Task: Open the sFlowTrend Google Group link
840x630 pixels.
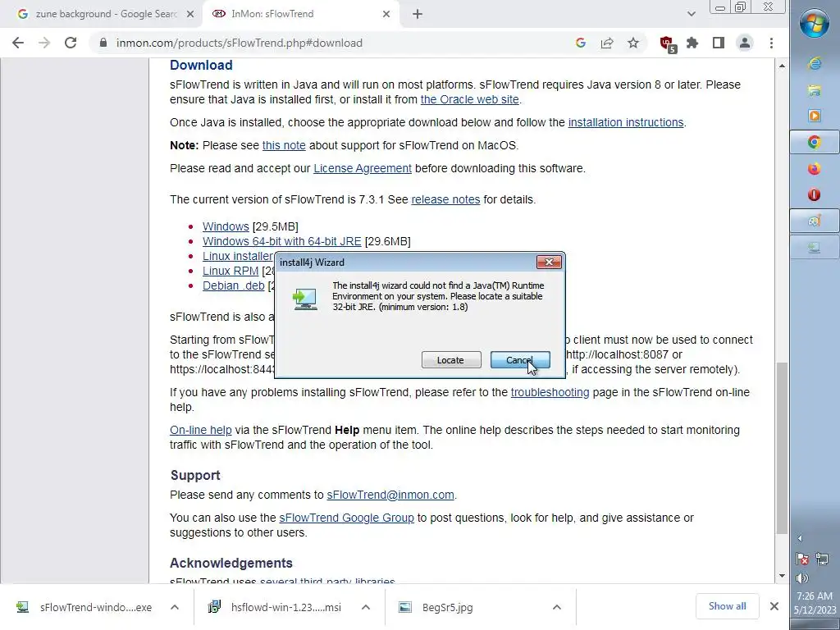Action: [347, 518]
